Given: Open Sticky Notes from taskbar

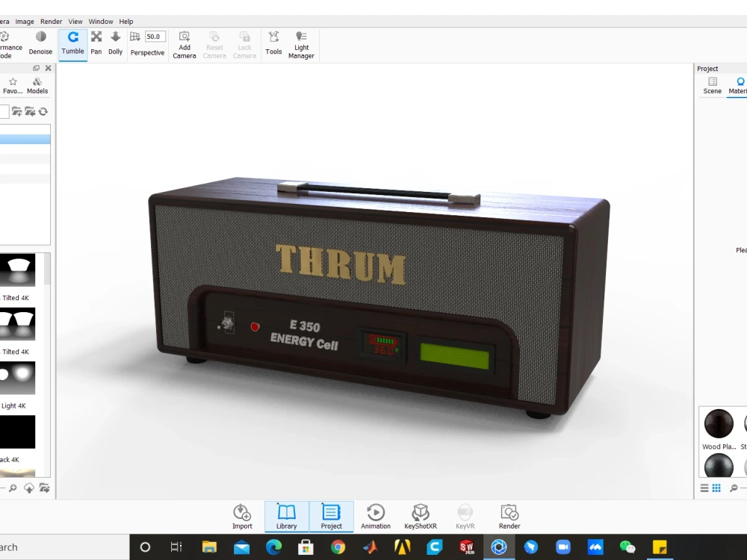Looking at the screenshot, I should tap(660, 547).
